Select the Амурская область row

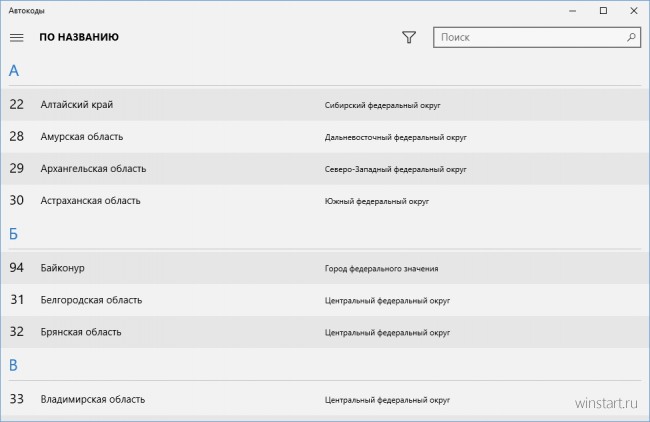(325, 136)
